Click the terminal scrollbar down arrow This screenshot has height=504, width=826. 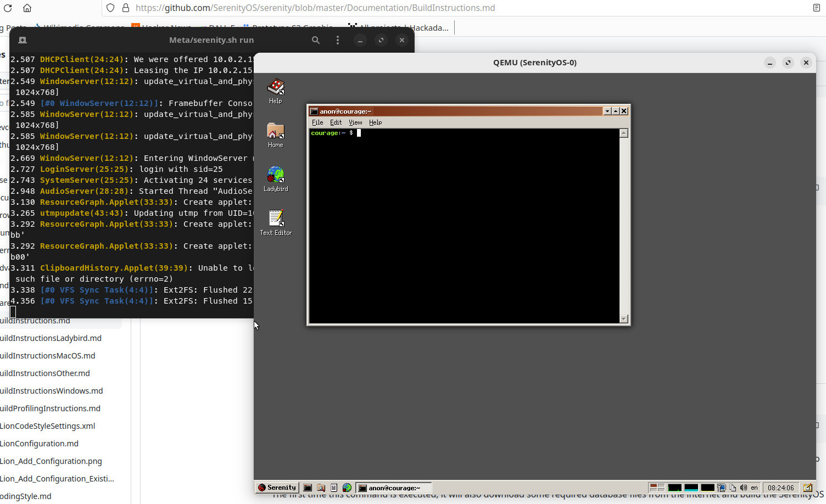pos(623,319)
